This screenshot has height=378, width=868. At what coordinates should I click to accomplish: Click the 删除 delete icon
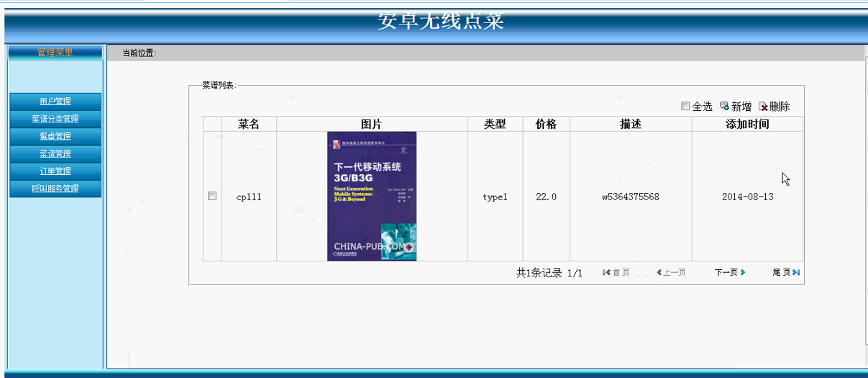(x=763, y=107)
